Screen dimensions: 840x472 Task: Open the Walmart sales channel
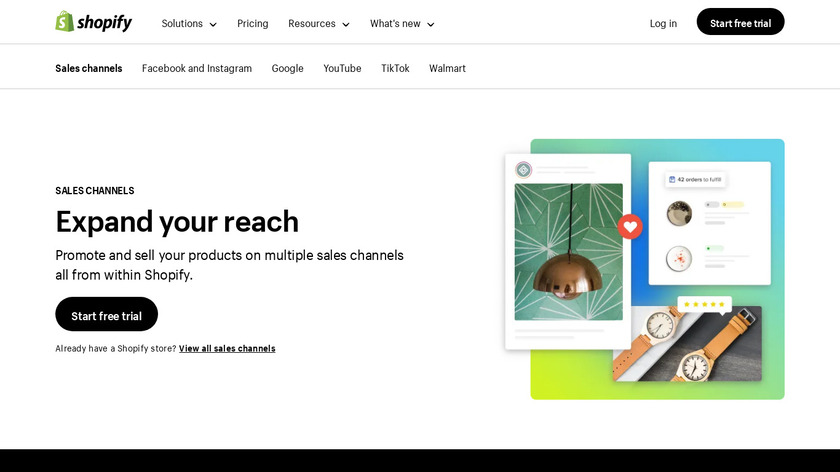coord(447,69)
